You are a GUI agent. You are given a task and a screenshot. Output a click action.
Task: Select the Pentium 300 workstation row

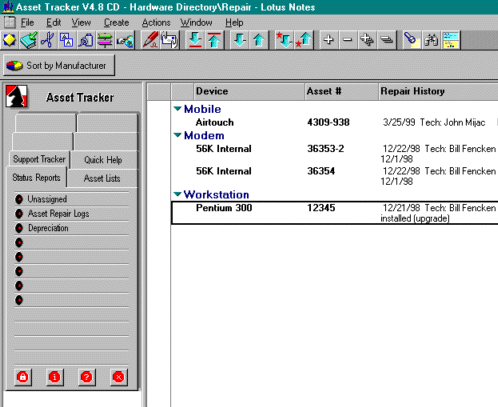pos(335,213)
